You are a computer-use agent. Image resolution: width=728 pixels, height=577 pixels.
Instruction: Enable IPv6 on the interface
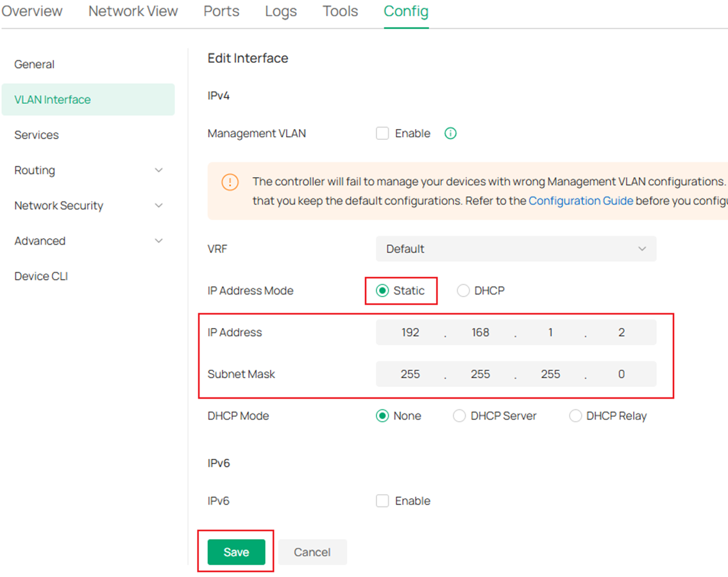pos(382,501)
